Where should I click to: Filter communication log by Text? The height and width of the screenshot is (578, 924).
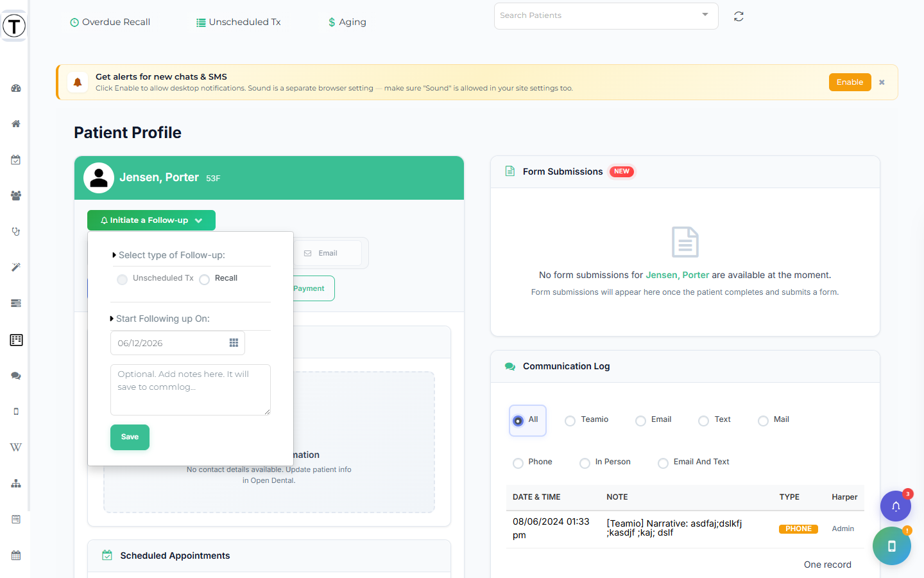[703, 421]
